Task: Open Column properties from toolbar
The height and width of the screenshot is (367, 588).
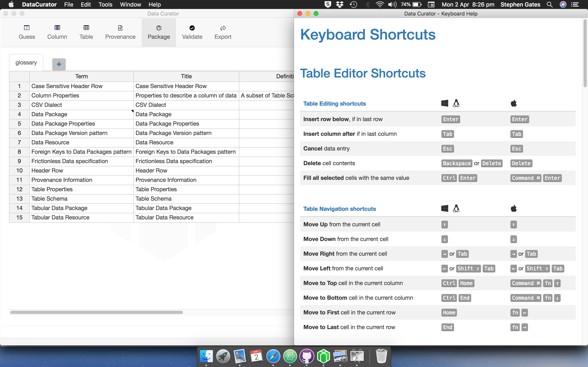Action: pyautogui.click(x=57, y=32)
